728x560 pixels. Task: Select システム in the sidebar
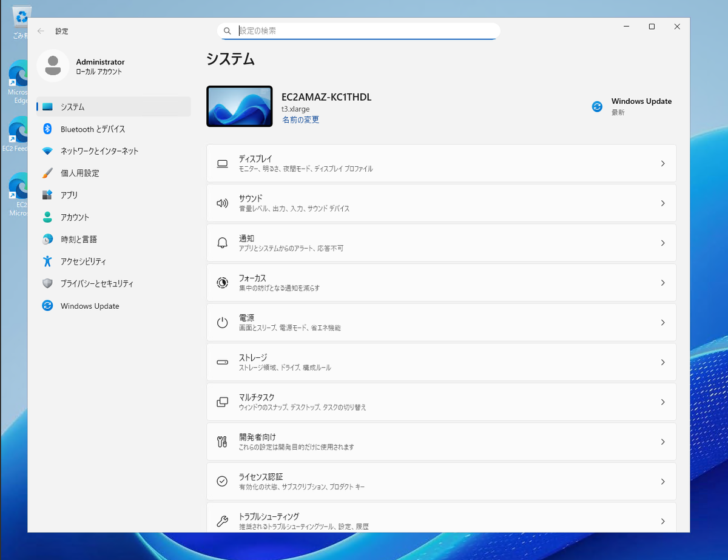pos(113,107)
